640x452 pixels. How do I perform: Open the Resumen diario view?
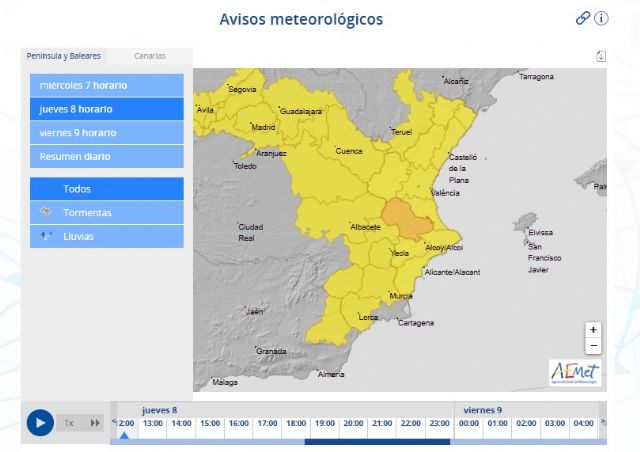tap(107, 157)
